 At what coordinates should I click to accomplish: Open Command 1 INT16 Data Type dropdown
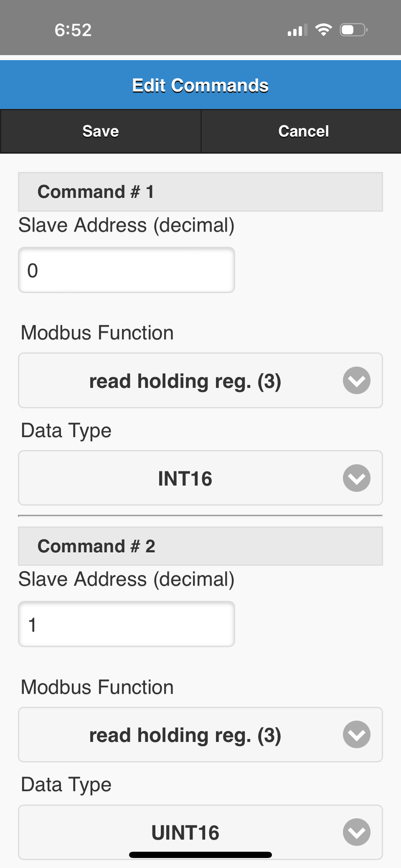(x=200, y=478)
